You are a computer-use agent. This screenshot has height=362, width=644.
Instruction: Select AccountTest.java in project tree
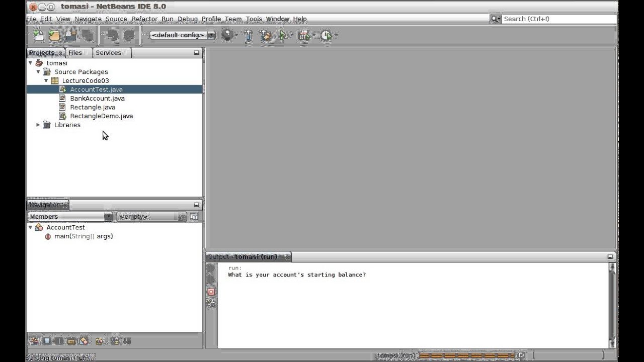[x=96, y=89]
